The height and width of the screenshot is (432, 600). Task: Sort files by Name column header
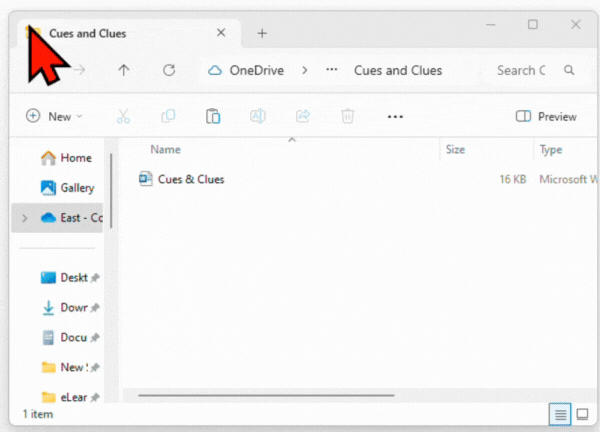coord(166,149)
